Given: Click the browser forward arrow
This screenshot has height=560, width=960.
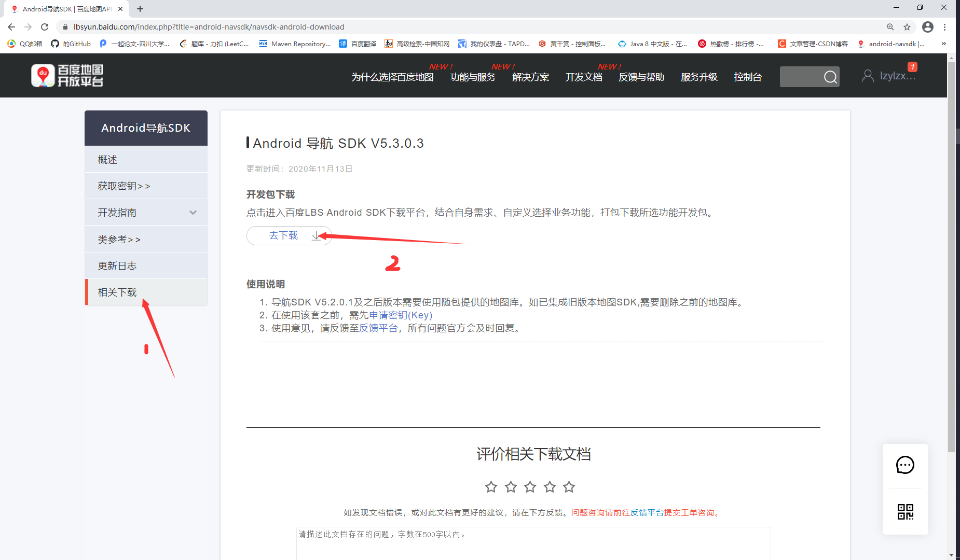Looking at the screenshot, I should pyautogui.click(x=28, y=27).
